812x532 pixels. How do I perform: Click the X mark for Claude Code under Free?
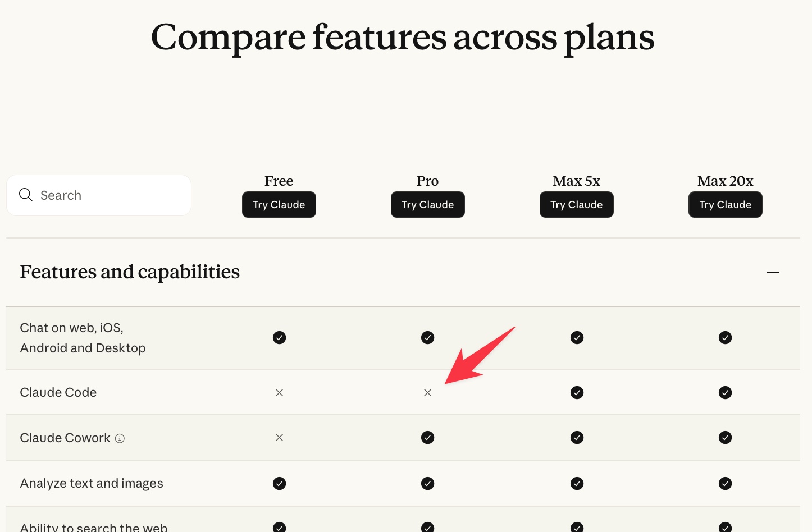click(279, 393)
